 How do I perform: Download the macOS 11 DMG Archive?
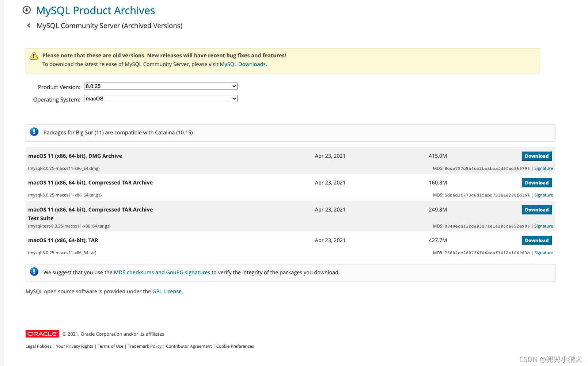536,156
